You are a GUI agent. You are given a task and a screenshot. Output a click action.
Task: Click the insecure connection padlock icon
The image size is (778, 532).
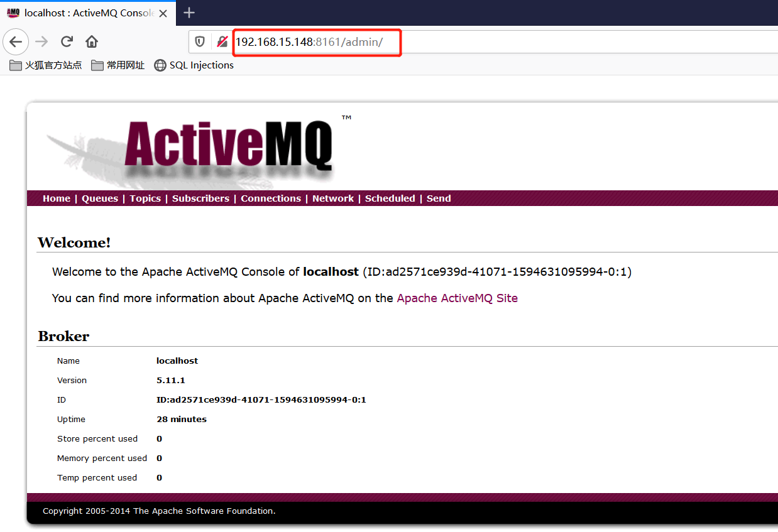point(222,42)
